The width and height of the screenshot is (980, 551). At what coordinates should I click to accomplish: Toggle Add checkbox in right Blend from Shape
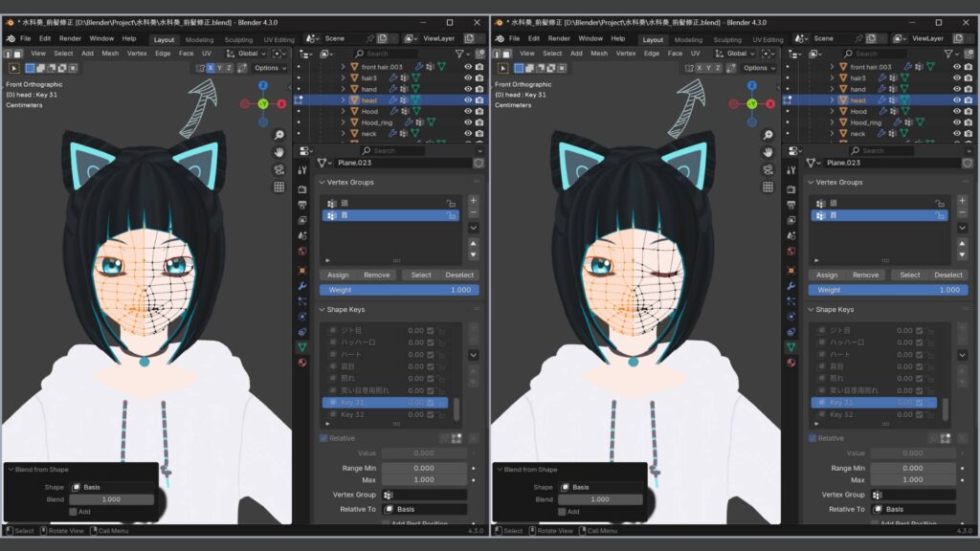coord(562,512)
